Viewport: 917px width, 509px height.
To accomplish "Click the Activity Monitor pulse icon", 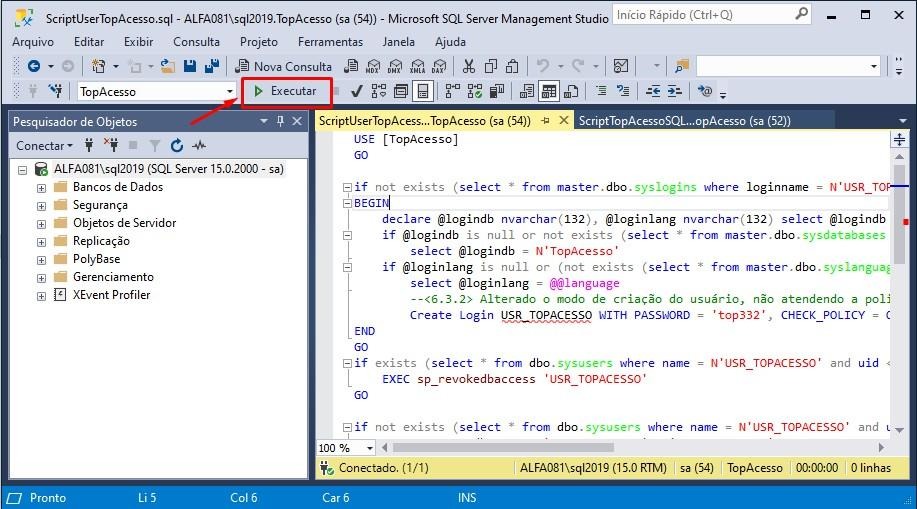I will pyautogui.click(x=199, y=145).
